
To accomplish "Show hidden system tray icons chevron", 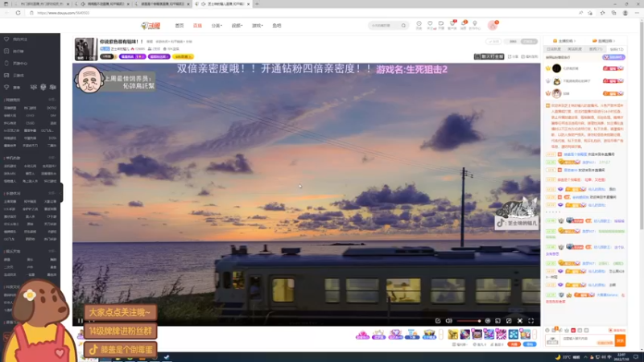I will pyautogui.click(x=585, y=357).
